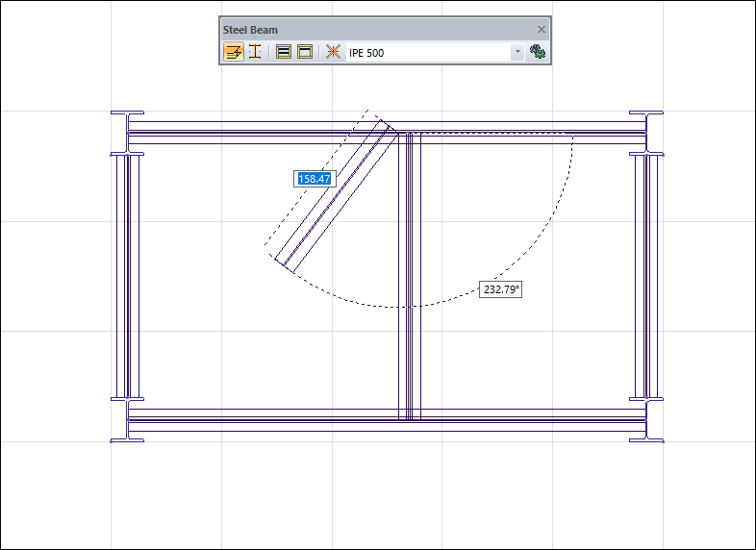Click the Steel Beam toolbar title bar
The width and height of the screenshot is (756, 550).
(375, 30)
